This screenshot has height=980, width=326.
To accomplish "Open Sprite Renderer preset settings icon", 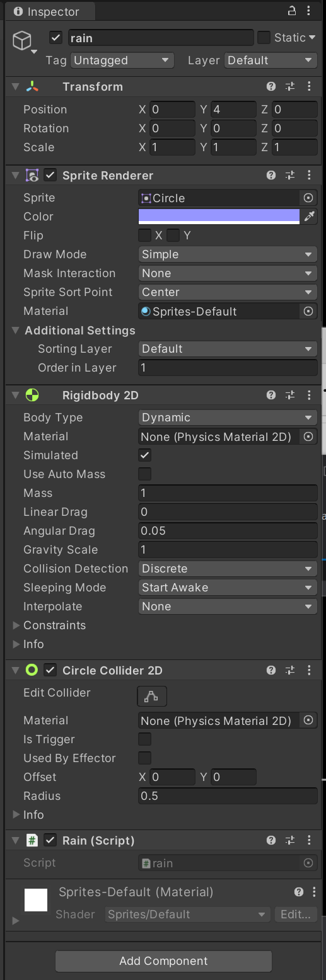I will coord(290,176).
